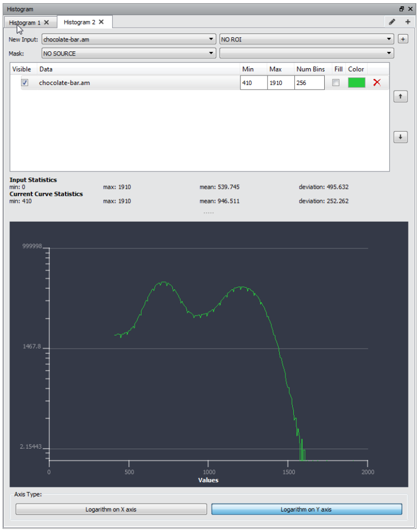Toggle visibility checkbox for chocolate-bar.am

[25, 82]
